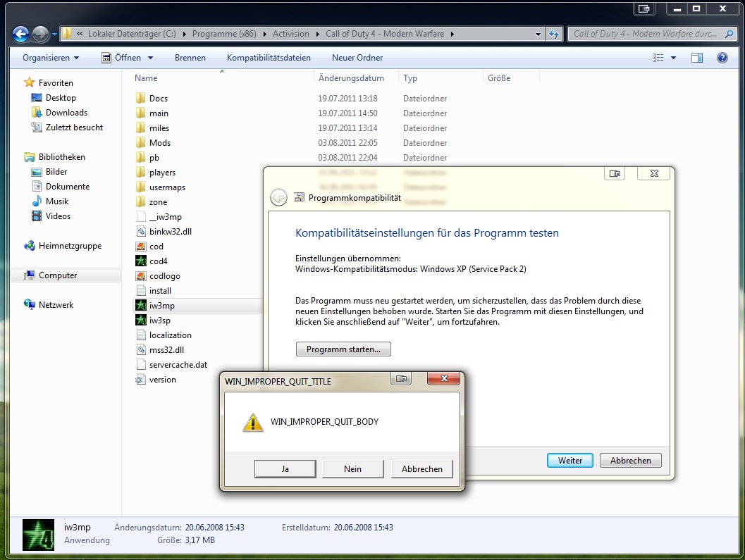This screenshot has height=560, width=745.
Task: Click Programm starten... in compatibility wizard
Action: tap(343, 349)
